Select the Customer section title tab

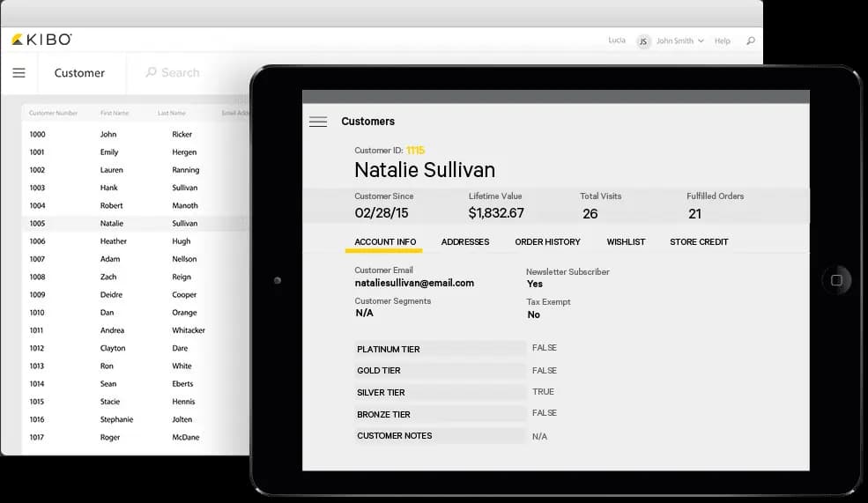[x=79, y=72]
